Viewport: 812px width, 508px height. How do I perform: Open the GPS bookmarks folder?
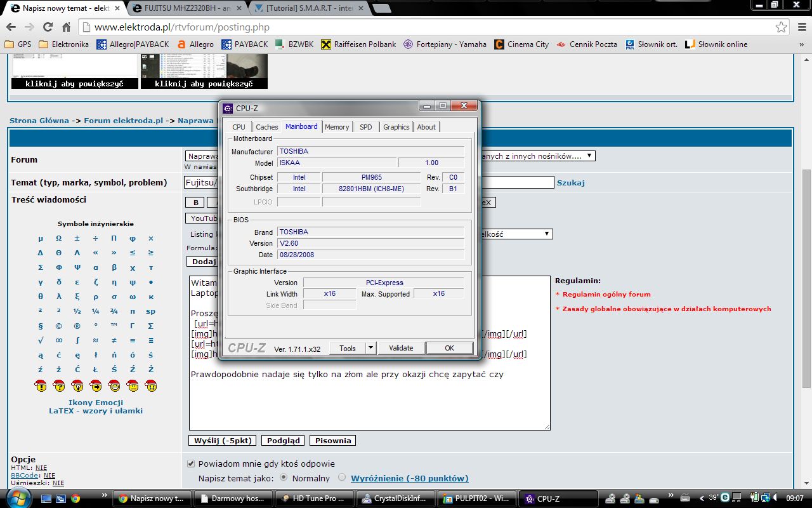[x=18, y=44]
